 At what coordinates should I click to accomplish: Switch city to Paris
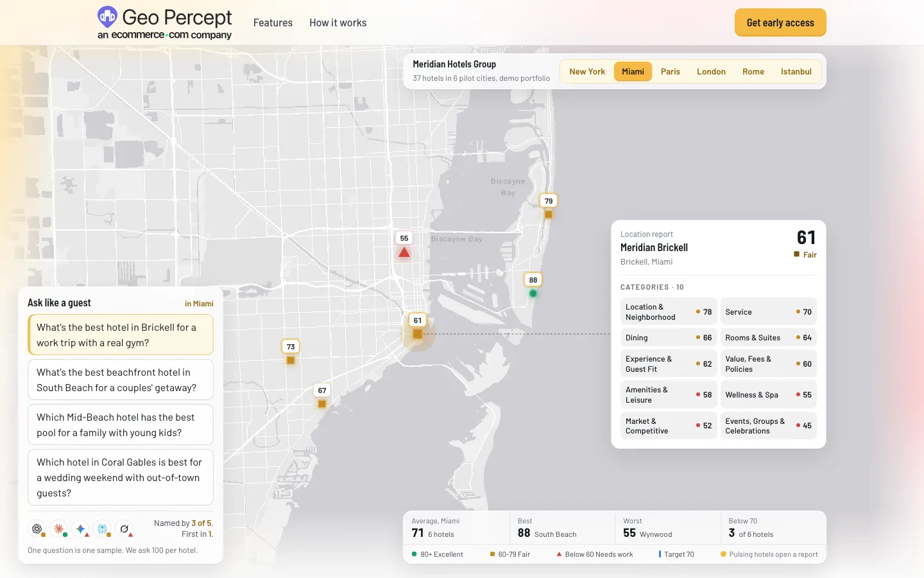tap(671, 71)
